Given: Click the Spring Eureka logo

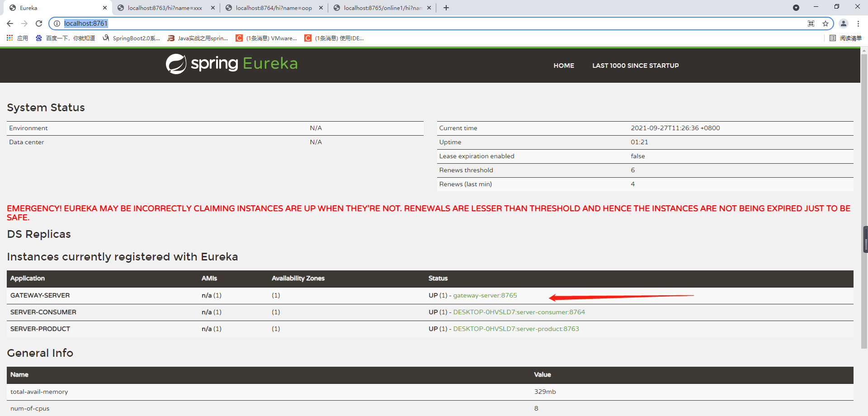Looking at the screenshot, I should tap(231, 64).
